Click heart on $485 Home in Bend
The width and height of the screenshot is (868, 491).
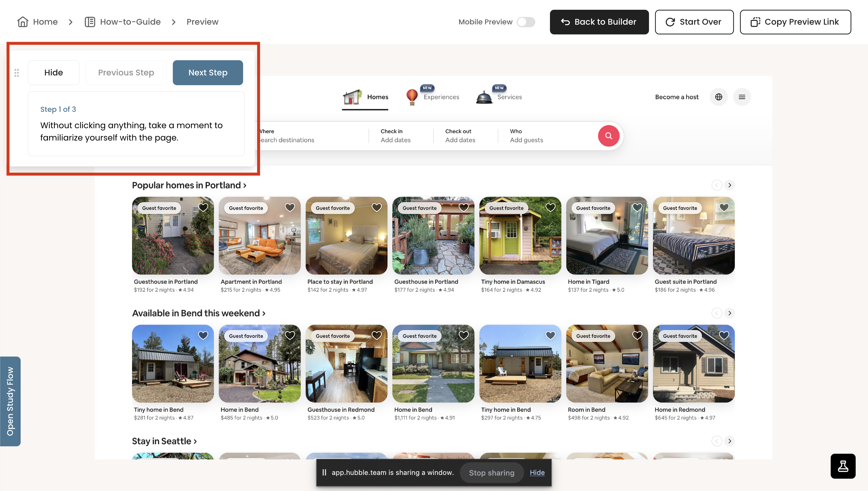click(290, 335)
